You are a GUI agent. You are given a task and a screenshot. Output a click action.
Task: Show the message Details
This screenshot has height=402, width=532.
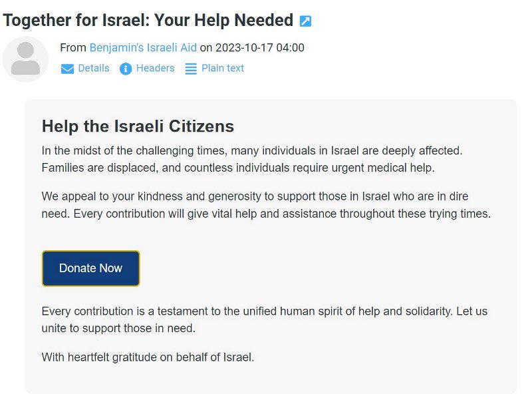(93, 68)
